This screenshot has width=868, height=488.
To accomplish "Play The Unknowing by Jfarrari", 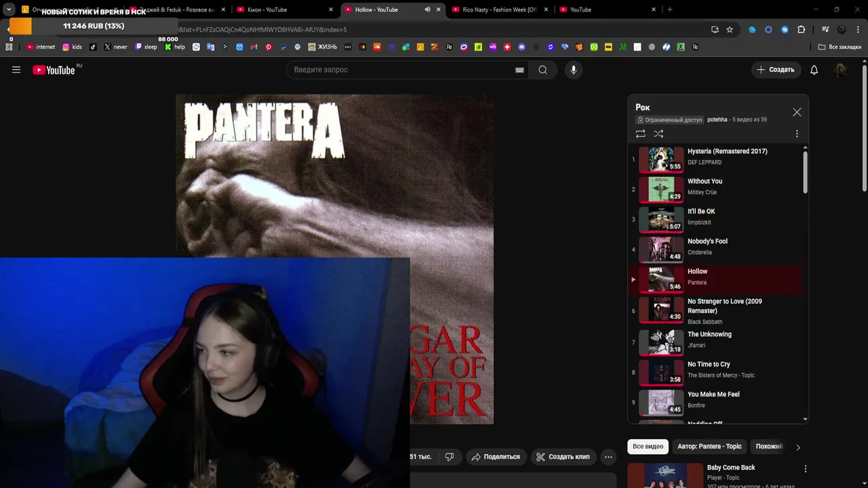I will 715,342.
